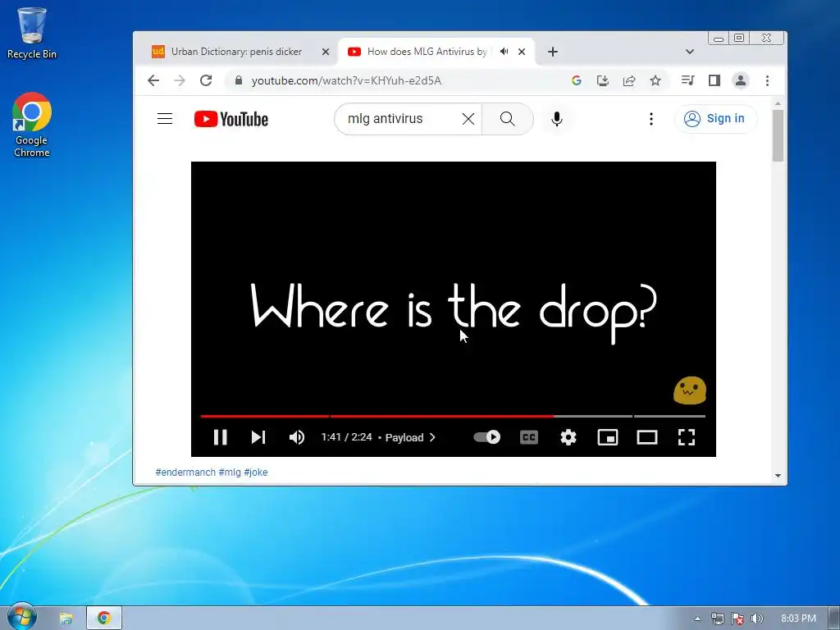Open YouTube settings three-dot menu

(651, 119)
